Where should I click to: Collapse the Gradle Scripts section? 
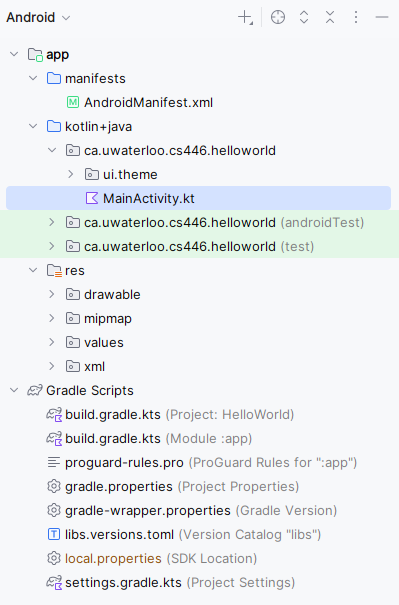click(14, 390)
